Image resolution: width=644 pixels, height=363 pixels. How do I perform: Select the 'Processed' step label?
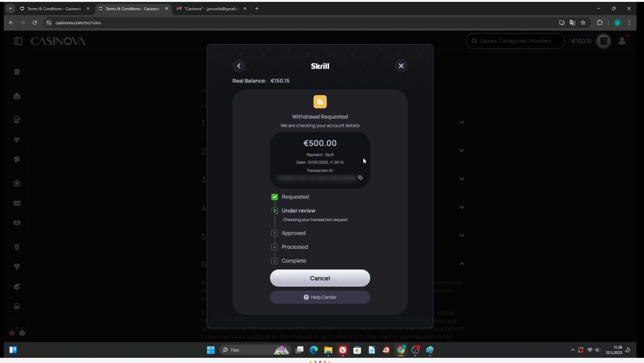point(295,247)
